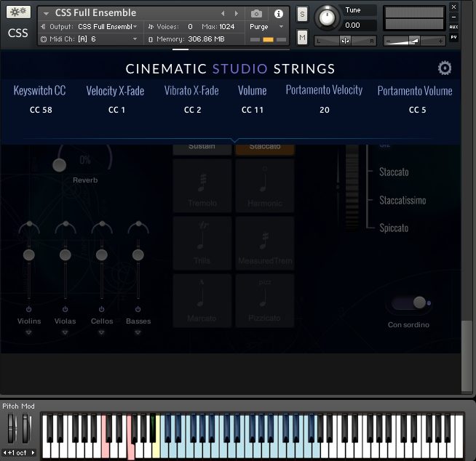
Task: Open the settings gear icon
Action: pyautogui.click(x=445, y=68)
